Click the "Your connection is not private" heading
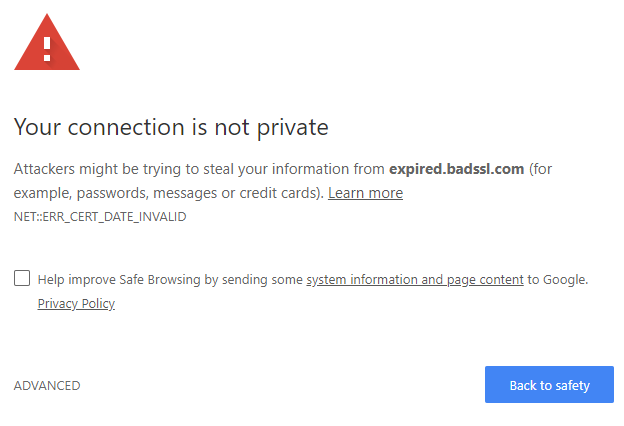This screenshot has height=426, width=624. 171,127
